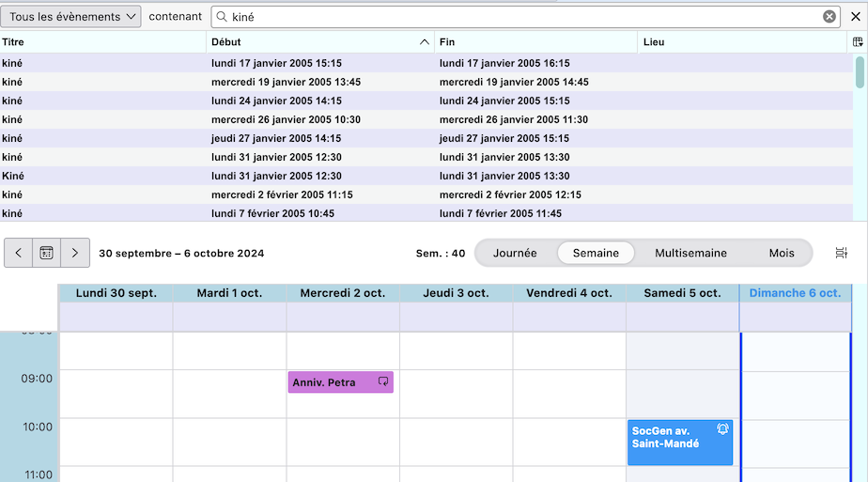Close the event search panel
Viewport: 868px width, 482px height.
pyautogui.click(x=855, y=17)
